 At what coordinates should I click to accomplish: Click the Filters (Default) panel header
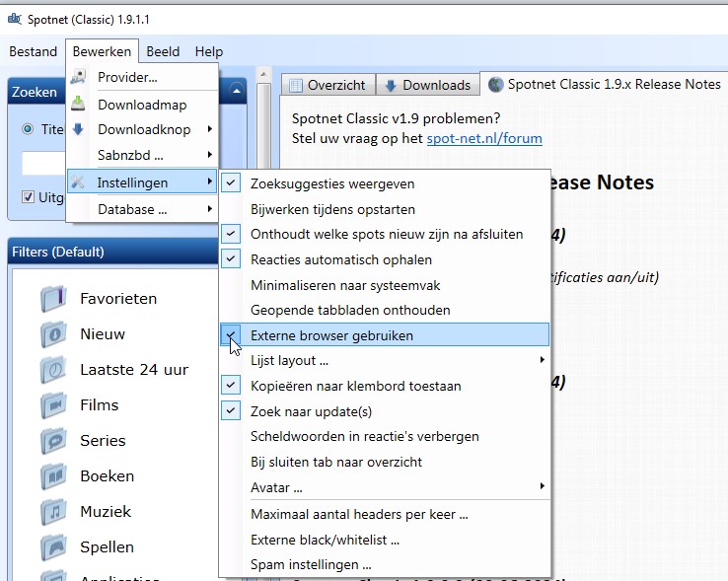point(113,252)
